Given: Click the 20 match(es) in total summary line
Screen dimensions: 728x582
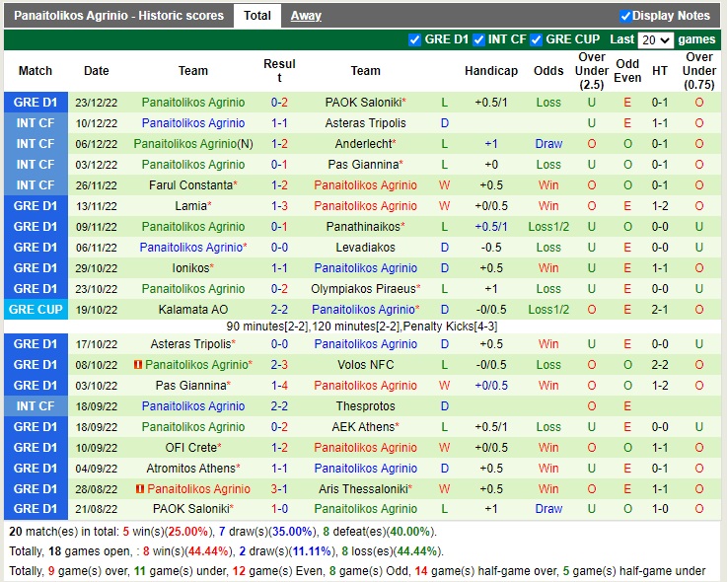Looking at the screenshot, I should point(223,532).
